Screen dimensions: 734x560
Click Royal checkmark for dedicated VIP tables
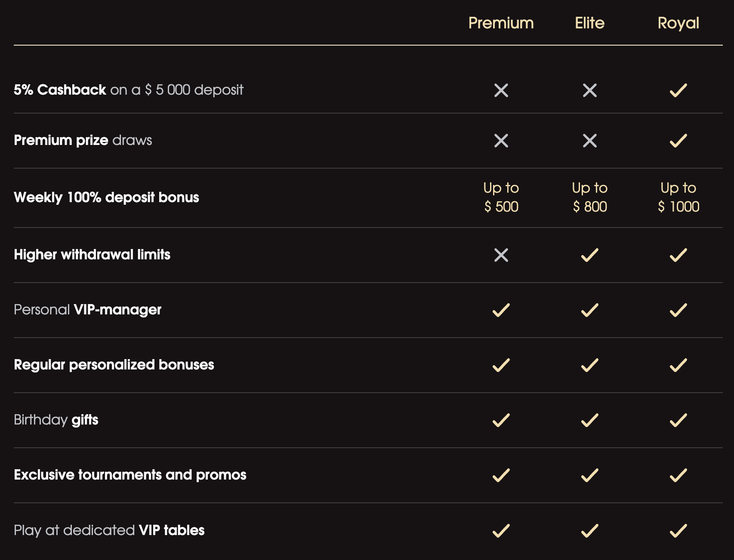[x=678, y=531]
